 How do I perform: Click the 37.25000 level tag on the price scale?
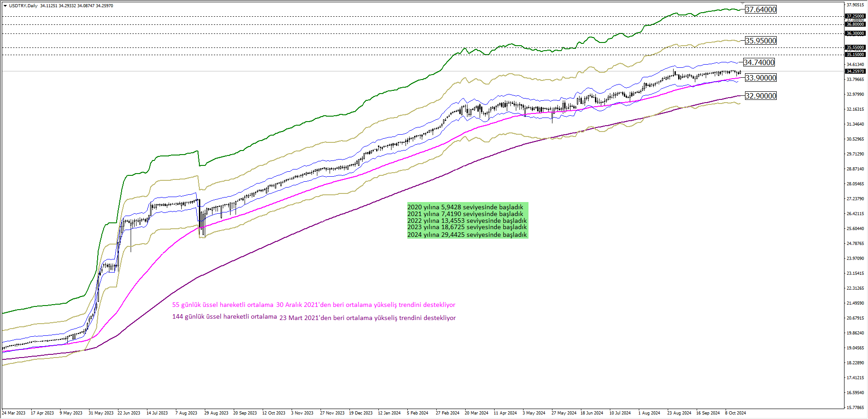point(855,16)
